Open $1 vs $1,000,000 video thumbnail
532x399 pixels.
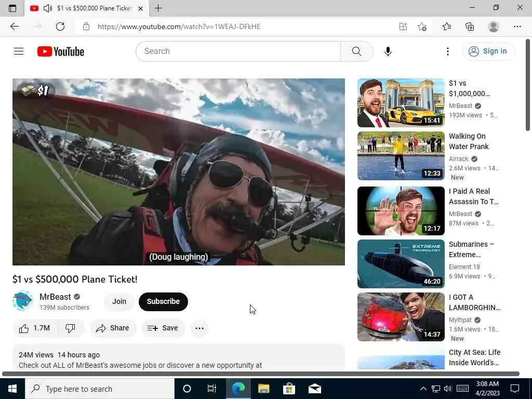click(x=401, y=103)
